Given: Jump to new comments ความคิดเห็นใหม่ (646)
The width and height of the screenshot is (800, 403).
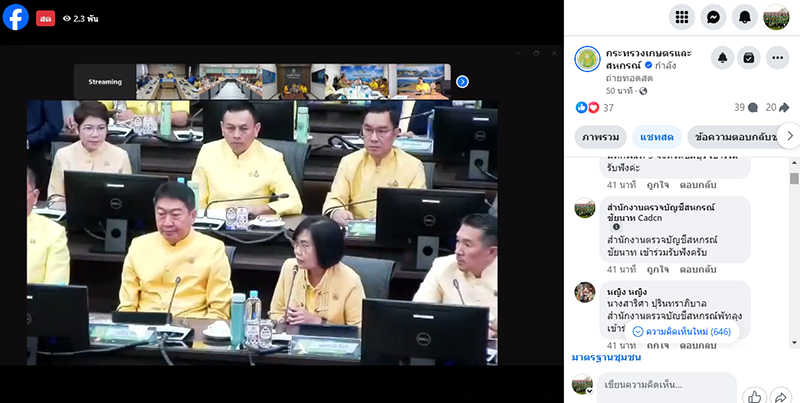Looking at the screenshot, I should (682, 332).
